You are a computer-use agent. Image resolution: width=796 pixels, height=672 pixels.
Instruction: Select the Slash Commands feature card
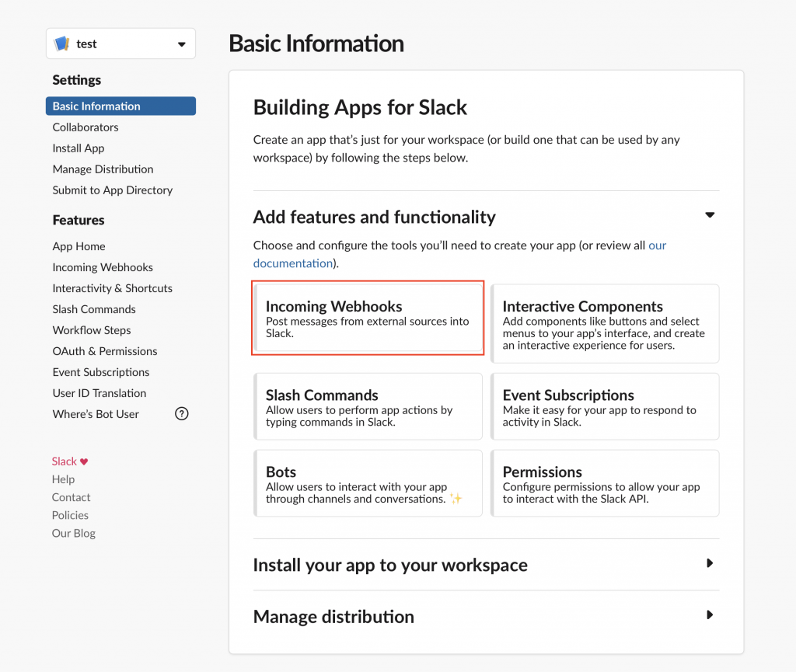[368, 406]
